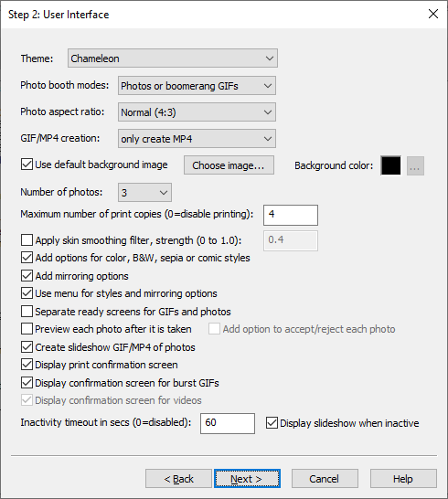Go back with the < Back button
The width and height of the screenshot is (448, 499).
click(x=178, y=478)
